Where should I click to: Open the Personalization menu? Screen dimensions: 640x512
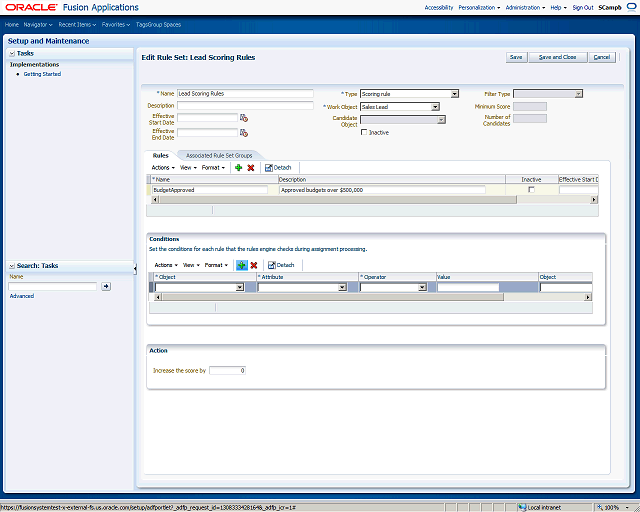[479, 7]
